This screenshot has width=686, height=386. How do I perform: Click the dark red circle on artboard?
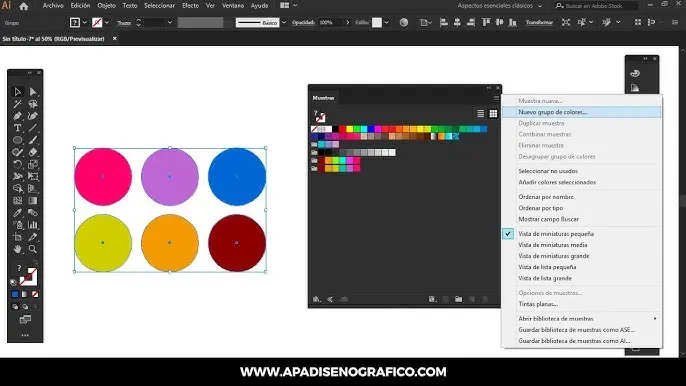click(x=237, y=243)
